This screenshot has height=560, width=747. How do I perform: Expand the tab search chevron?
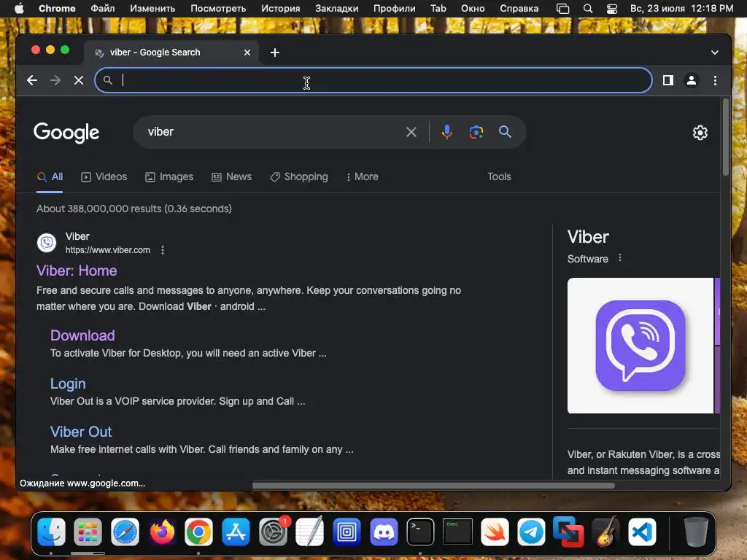pos(715,52)
